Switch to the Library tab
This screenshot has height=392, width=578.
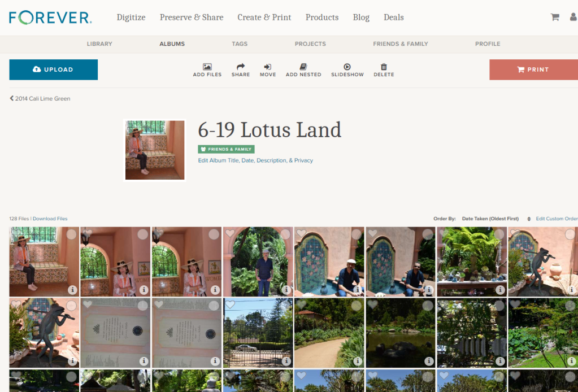coord(99,43)
